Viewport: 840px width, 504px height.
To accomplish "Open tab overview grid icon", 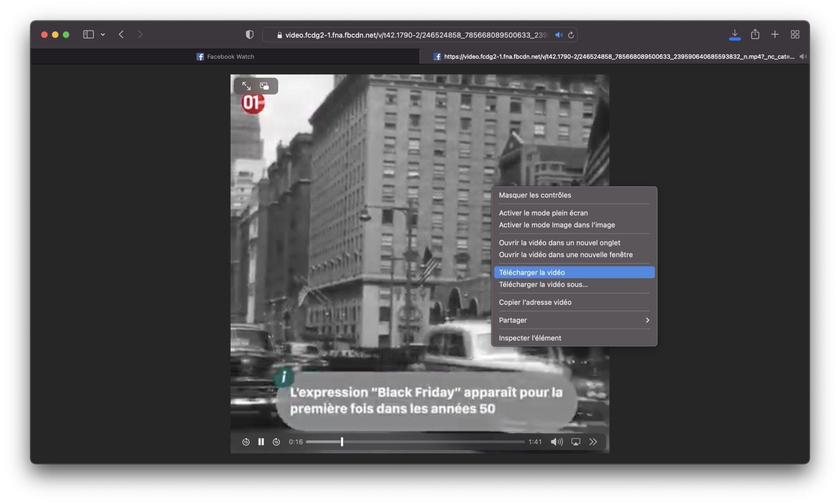I will [795, 34].
